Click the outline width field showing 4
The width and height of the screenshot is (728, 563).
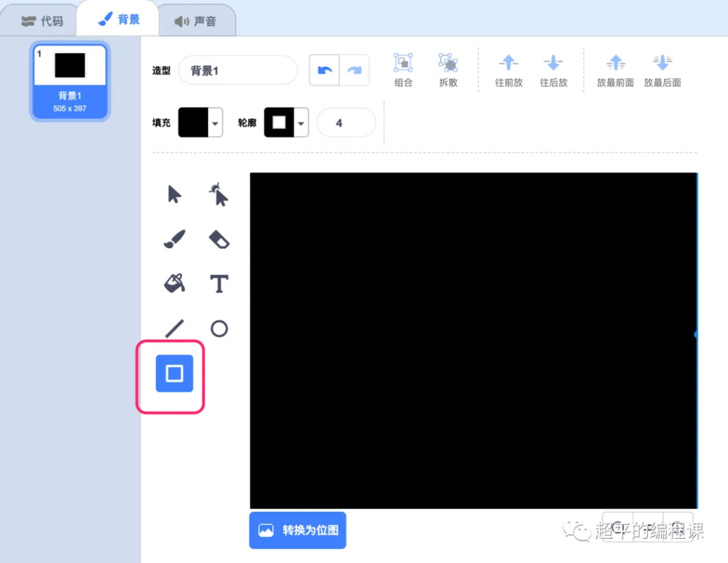[346, 123]
